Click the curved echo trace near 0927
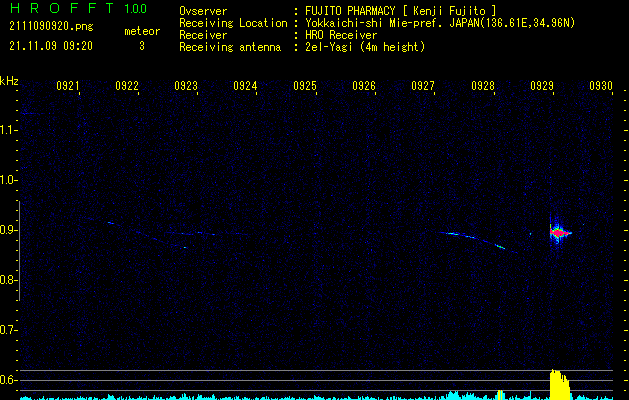The width and height of the screenshot is (629, 400). point(472,238)
